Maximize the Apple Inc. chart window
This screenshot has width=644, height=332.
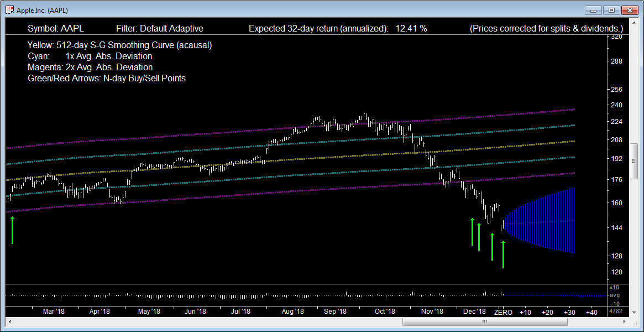click(611, 11)
